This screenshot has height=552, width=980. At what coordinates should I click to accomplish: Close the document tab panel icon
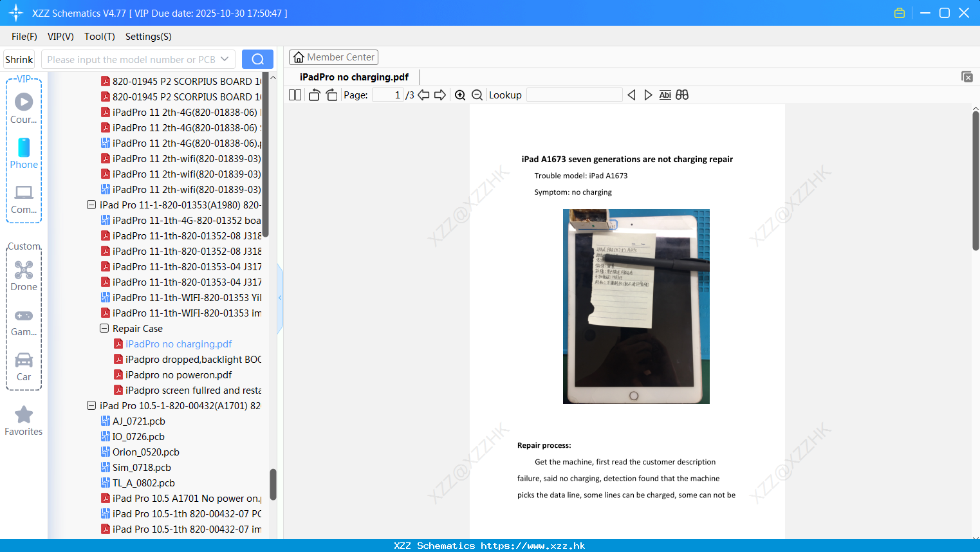(967, 77)
